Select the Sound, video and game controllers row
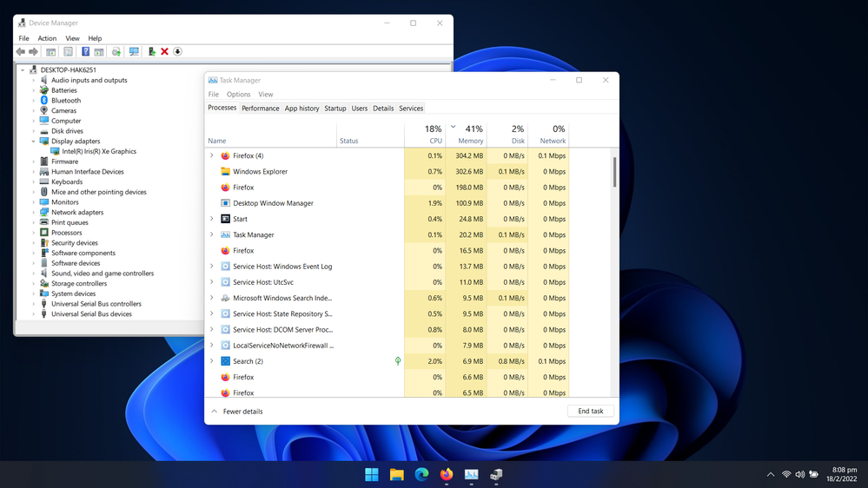Image resolution: width=868 pixels, height=488 pixels. pos(103,274)
